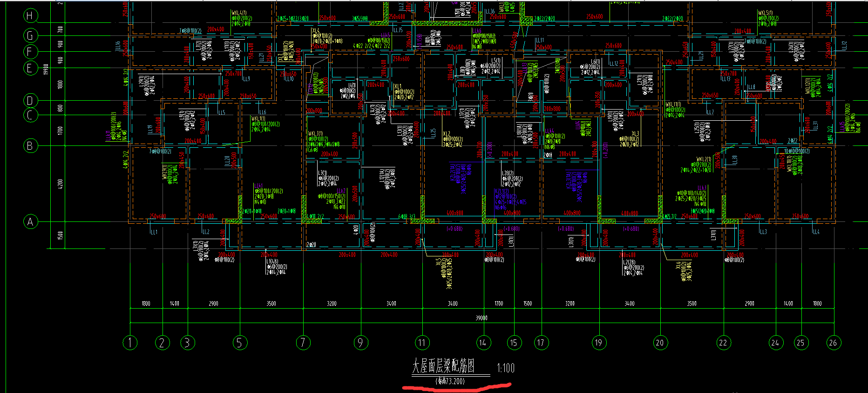Select column grid bubble numbered 7
Image resolution: width=868 pixels, height=393 pixels.
coord(303,343)
